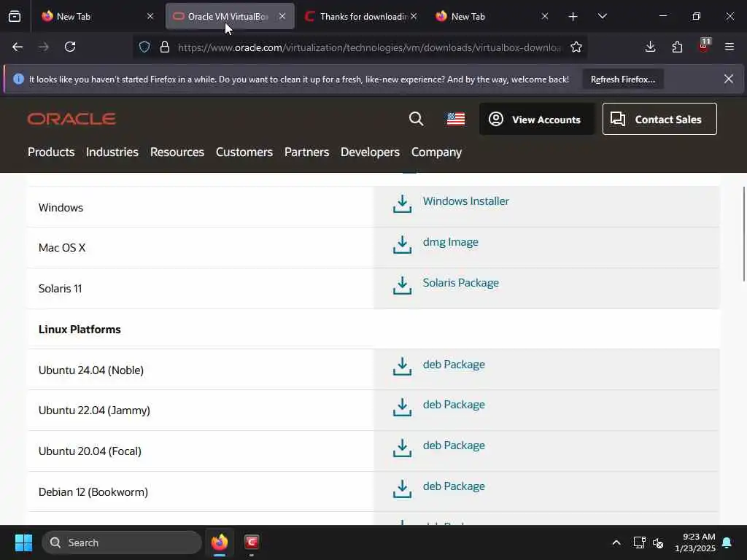Screen dimensions: 747x560
Task: Click deb Package for Debian 12
Action: coord(454,486)
